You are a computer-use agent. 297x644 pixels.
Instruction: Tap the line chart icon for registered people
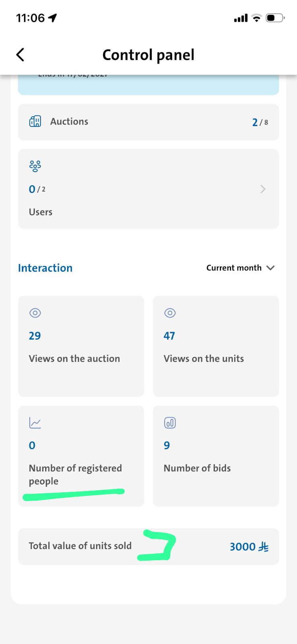coord(35,423)
